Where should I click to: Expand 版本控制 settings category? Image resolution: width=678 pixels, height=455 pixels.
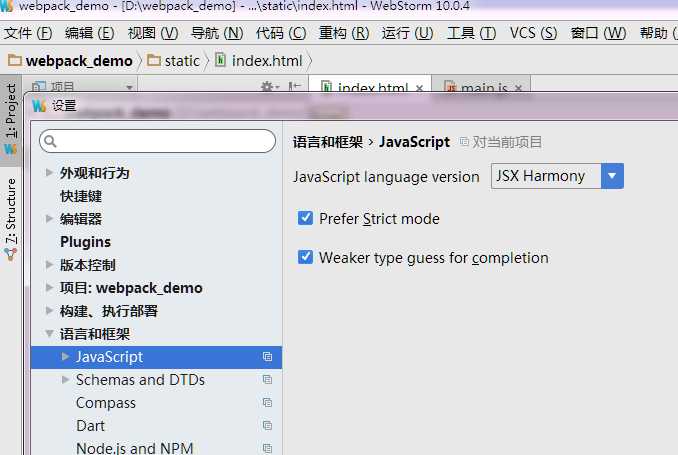49,264
